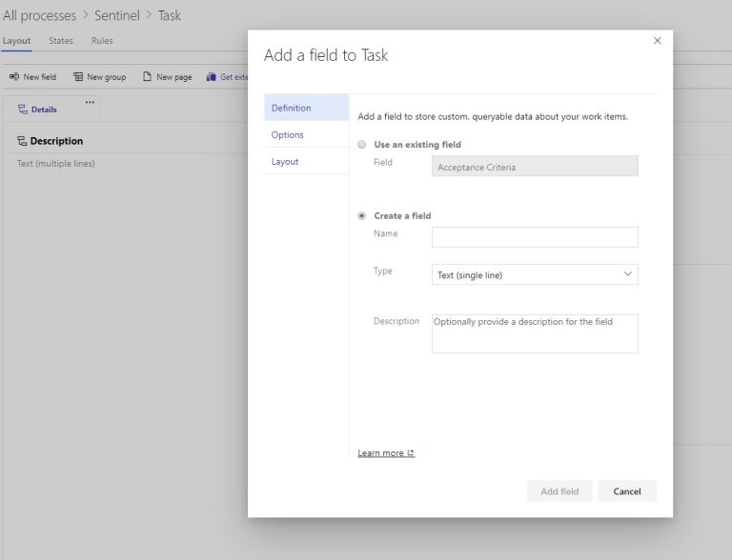The height and width of the screenshot is (560, 732).
Task: Switch to the Options tab
Action: 288,135
